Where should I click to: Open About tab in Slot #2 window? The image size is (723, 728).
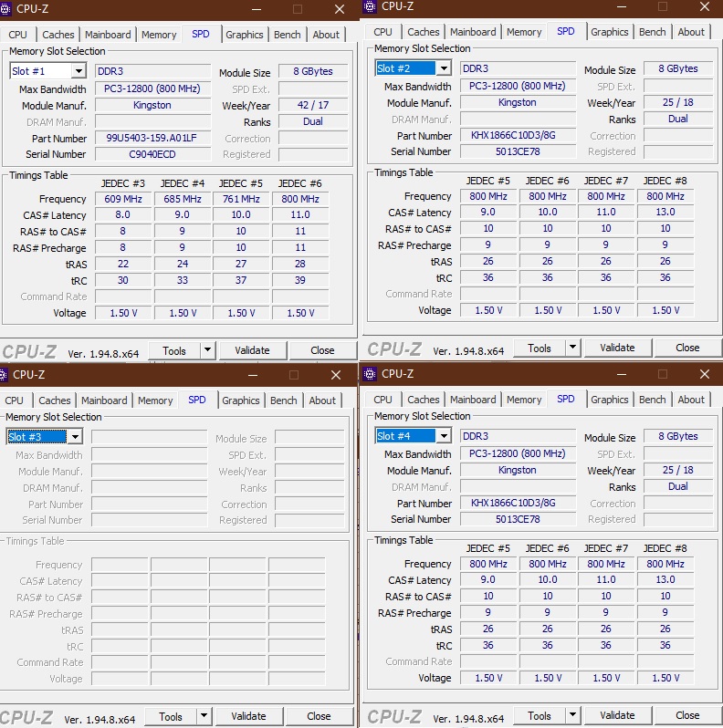pyautogui.click(x=691, y=32)
